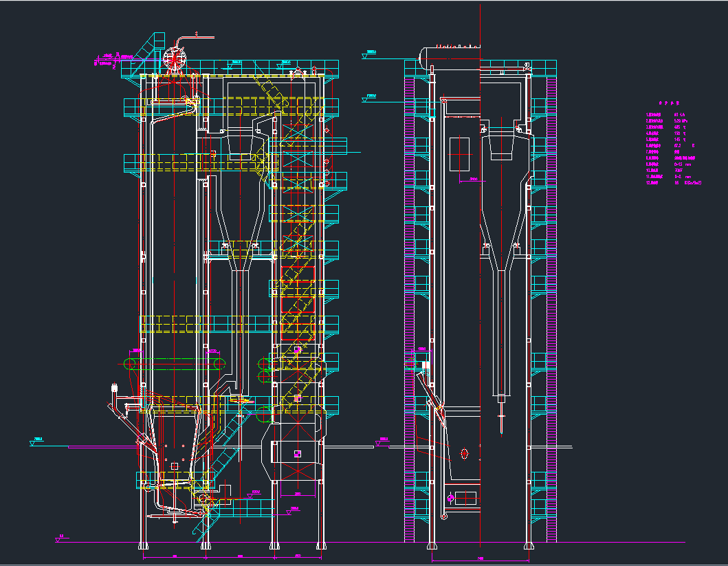
Task: Select the left magenta ladder column in the right view
Action: point(410,309)
